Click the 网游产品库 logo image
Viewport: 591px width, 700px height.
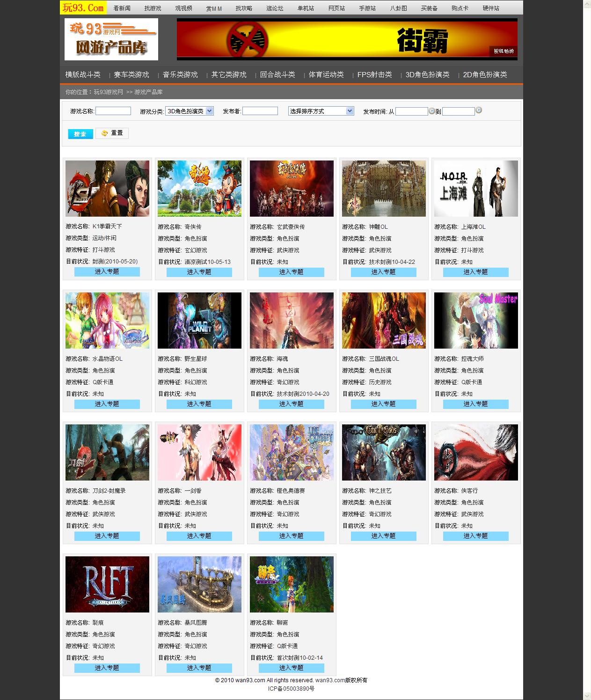click(111, 39)
